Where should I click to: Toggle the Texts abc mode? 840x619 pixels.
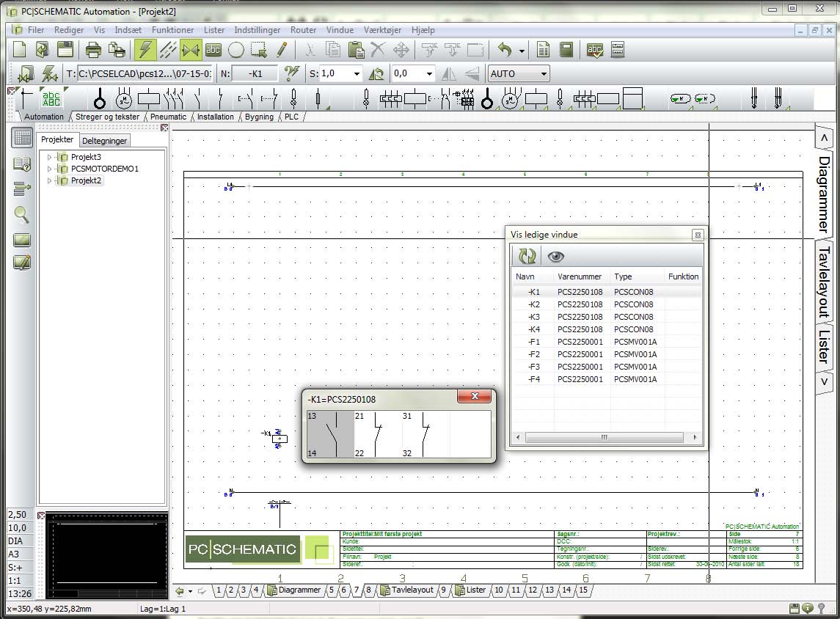[x=213, y=50]
